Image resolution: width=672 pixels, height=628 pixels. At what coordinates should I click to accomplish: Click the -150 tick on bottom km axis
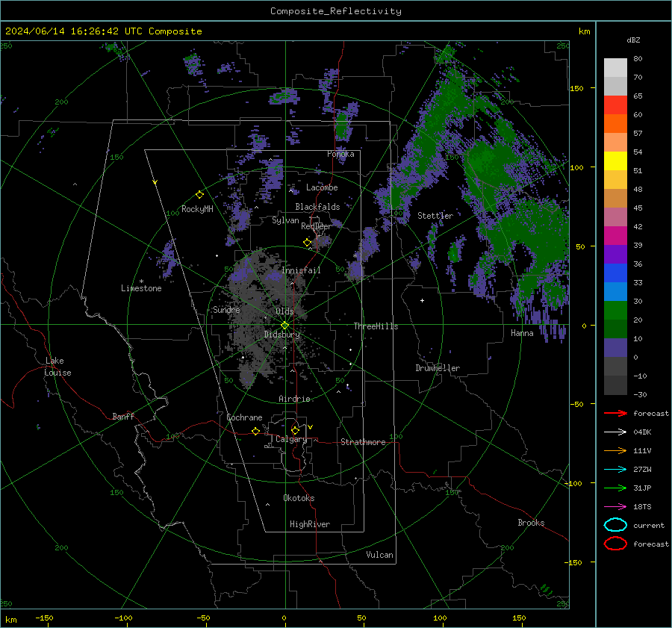click(x=44, y=618)
